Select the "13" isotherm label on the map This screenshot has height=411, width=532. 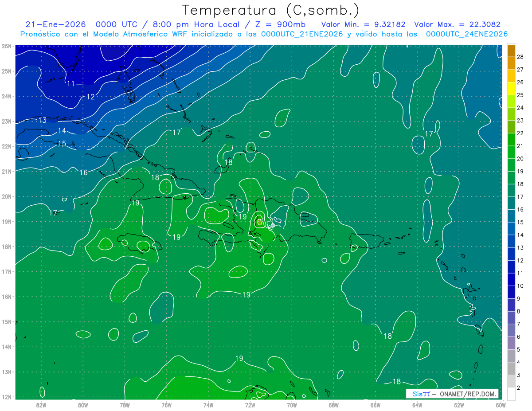[42, 120]
